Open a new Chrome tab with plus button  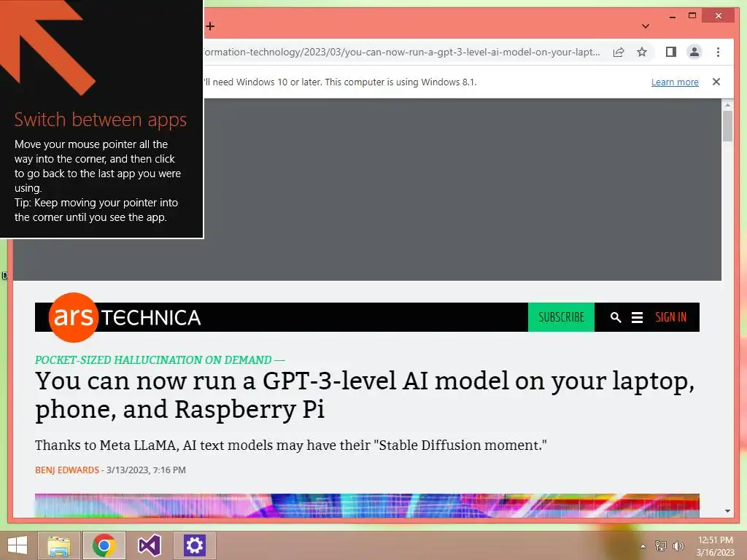tap(210, 26)
